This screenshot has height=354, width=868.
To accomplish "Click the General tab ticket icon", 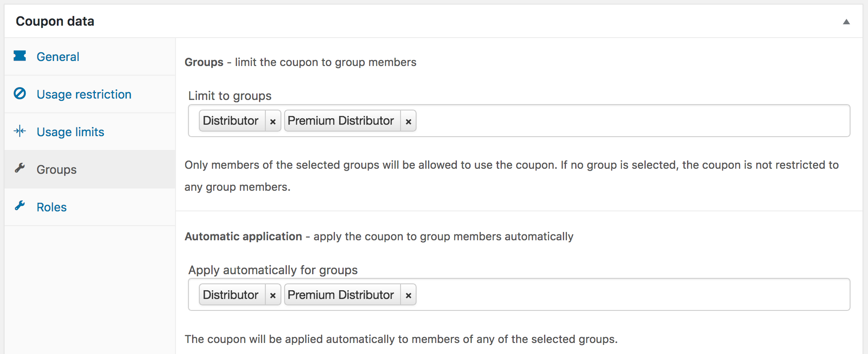I will point(20,56).
